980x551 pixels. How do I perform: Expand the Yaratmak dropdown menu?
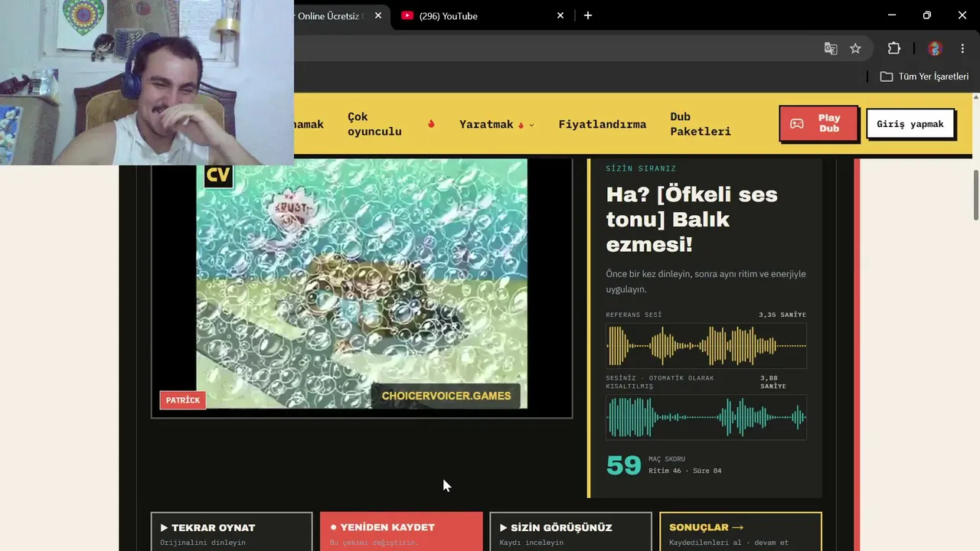click(497, 124)
